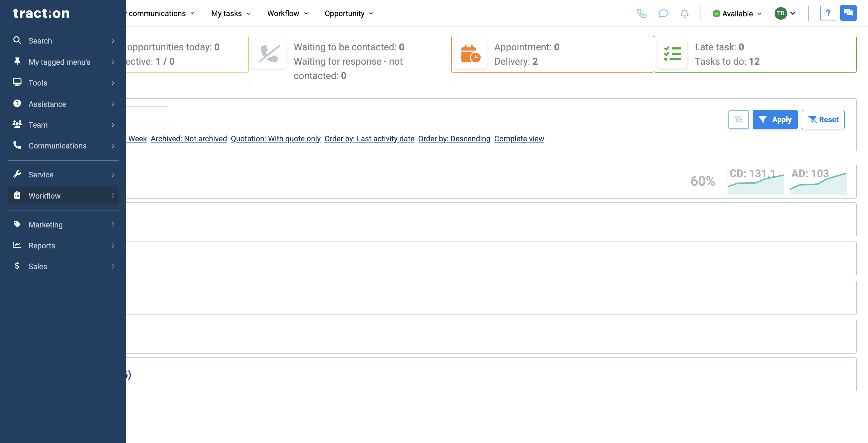Click the CD: 131.1 sparkline chart

[x=756, y=181]
